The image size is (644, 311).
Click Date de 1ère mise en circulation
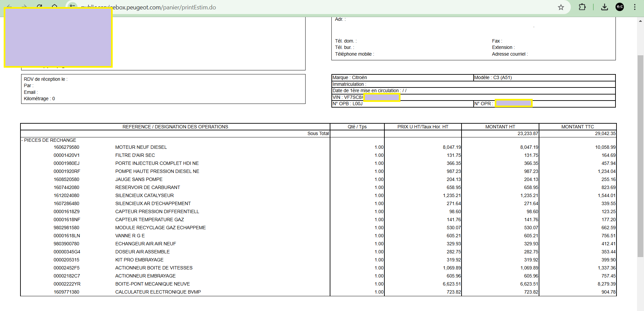[x=473, y=90]
